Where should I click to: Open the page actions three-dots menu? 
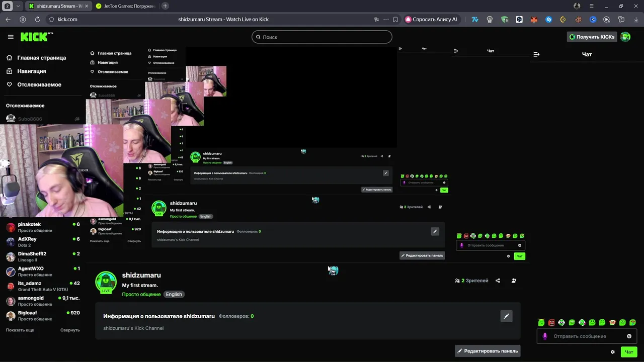(x=386, y=19)
